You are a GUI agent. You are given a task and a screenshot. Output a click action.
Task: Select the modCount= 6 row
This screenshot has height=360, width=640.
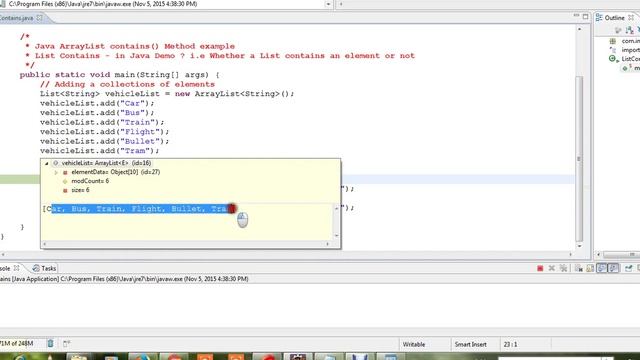click(90, 181)
